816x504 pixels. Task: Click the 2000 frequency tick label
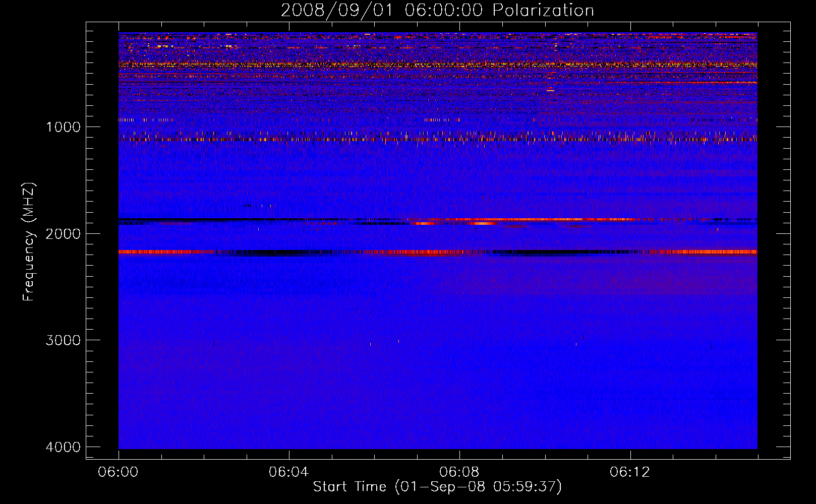[63, 234]
